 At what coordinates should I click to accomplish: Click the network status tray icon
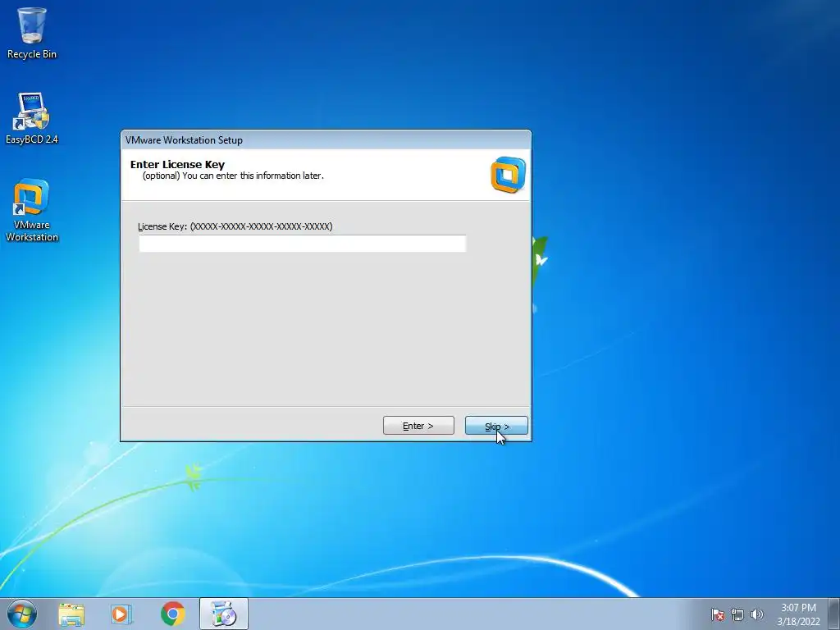pos(737,614)
